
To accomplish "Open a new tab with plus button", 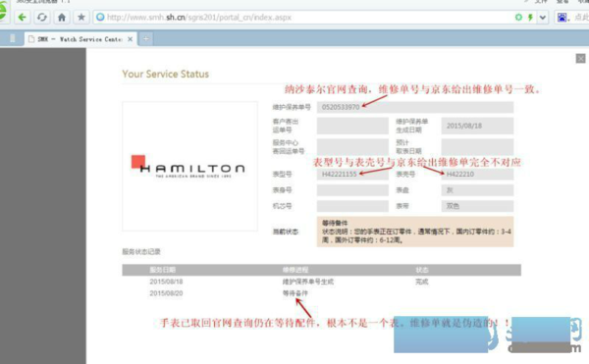I will [145, 38].
